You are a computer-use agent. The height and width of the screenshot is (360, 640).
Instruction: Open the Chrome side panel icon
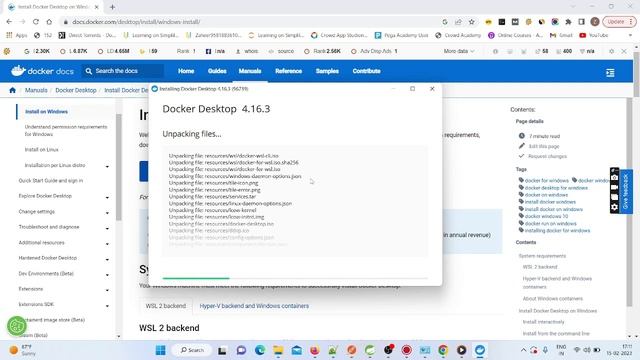[582, 22]
